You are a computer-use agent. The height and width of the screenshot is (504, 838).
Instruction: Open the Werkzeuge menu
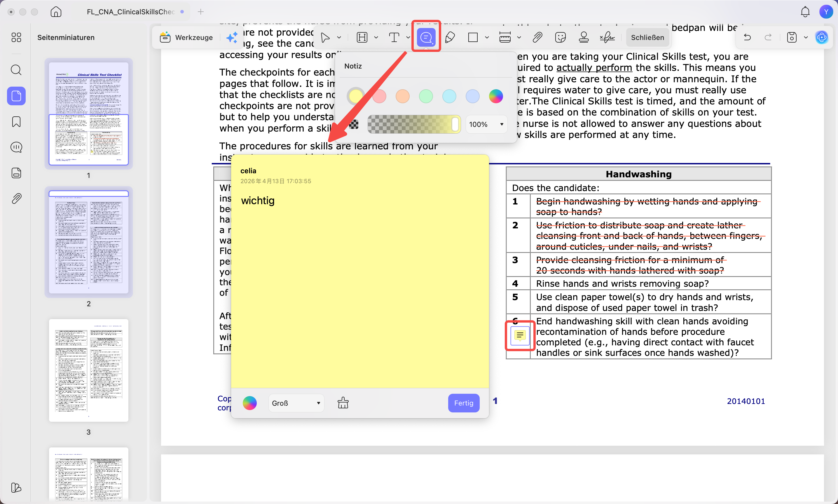point(186,37)
